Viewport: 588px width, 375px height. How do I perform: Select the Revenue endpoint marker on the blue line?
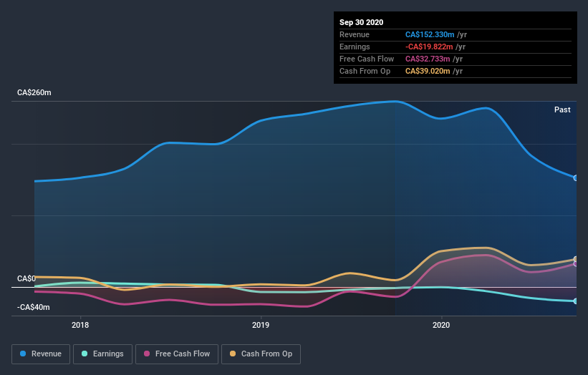pos(576,178)
